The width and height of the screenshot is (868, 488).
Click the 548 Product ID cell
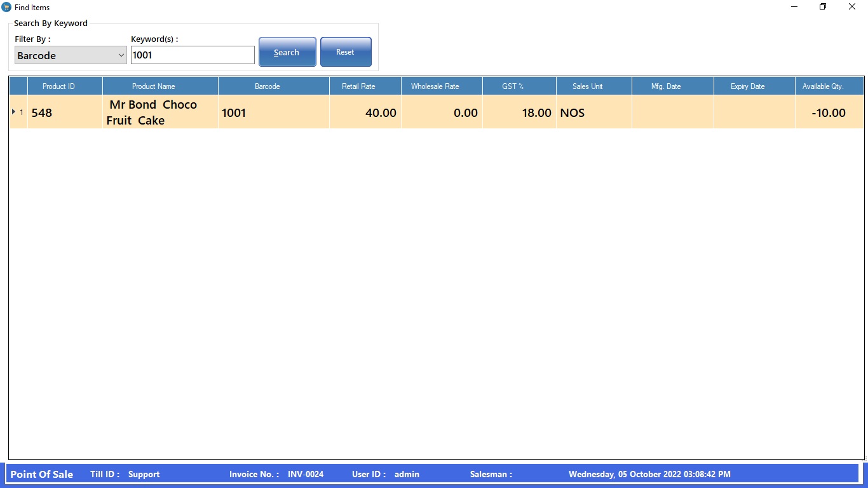64,113
